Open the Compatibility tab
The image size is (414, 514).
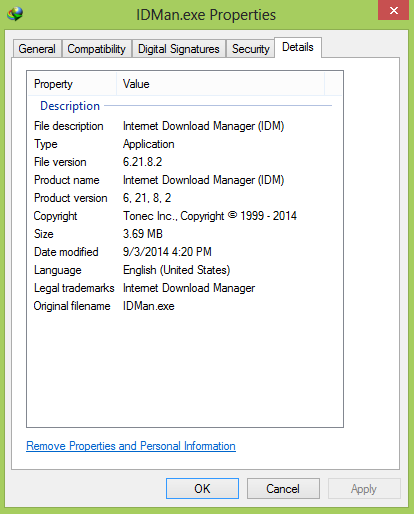pos(97,49)
